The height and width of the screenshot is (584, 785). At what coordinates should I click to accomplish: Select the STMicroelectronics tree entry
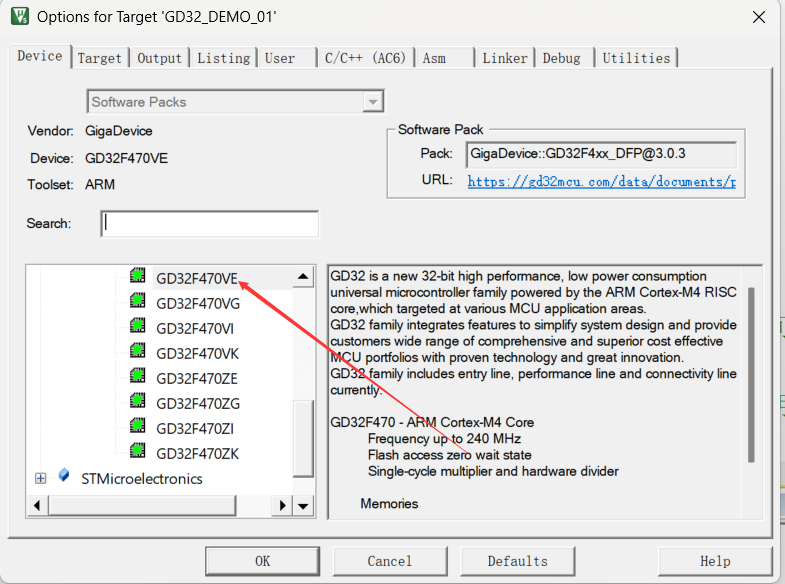(142, 478)
